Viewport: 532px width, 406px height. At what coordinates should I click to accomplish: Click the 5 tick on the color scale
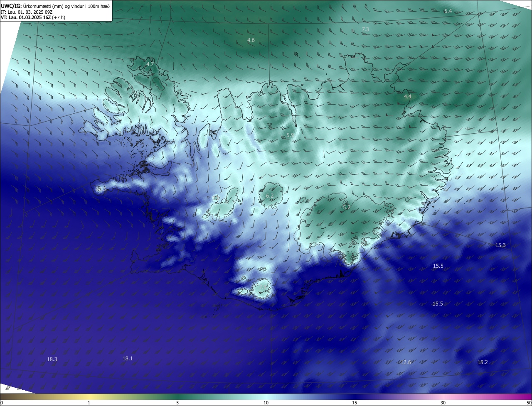pos(177,403)
